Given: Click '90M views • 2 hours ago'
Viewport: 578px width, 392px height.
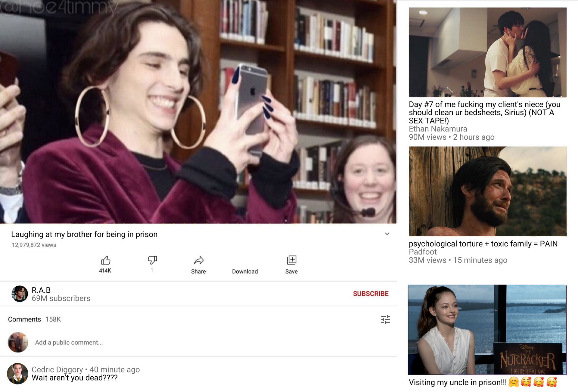Looking at the screenshot, I should pos(452,137).
